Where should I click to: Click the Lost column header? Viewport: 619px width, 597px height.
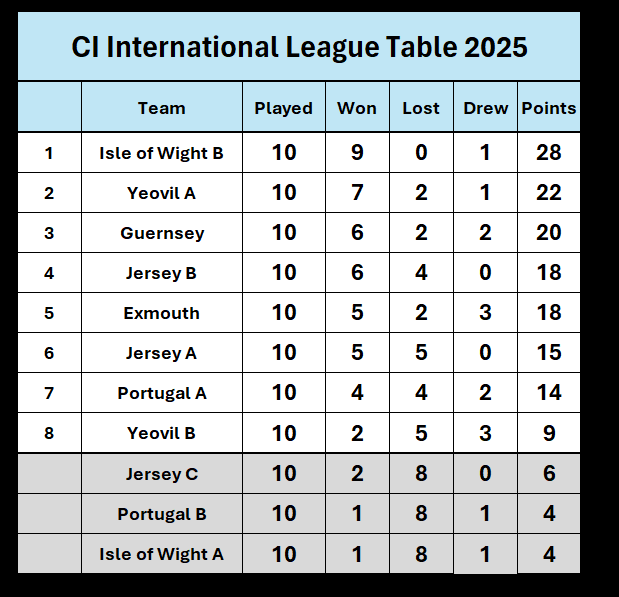click(420, 108)
